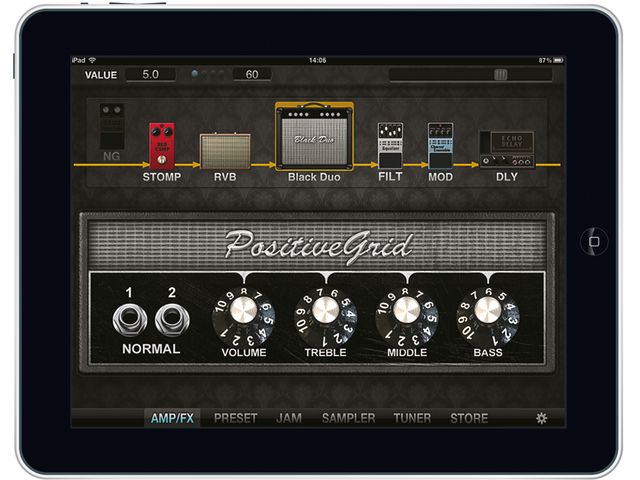Image resolution: width=640 pixels, height=480 pixels.
Task: Click the TREBLE knob
Action: (325, 310)
